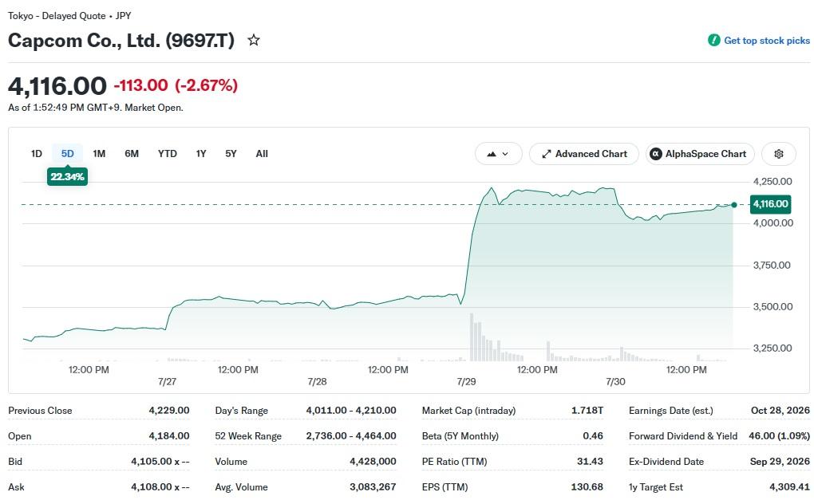This screenshot has height=504, width=814.
Task: Click Forward Dividend value 46.00 (1.09%)
Action: point(779,435)
